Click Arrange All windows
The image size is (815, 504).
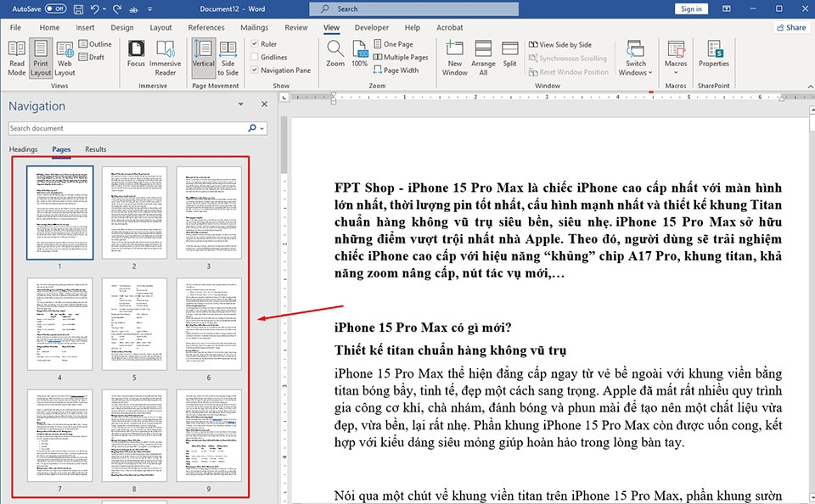click(483, 59)
